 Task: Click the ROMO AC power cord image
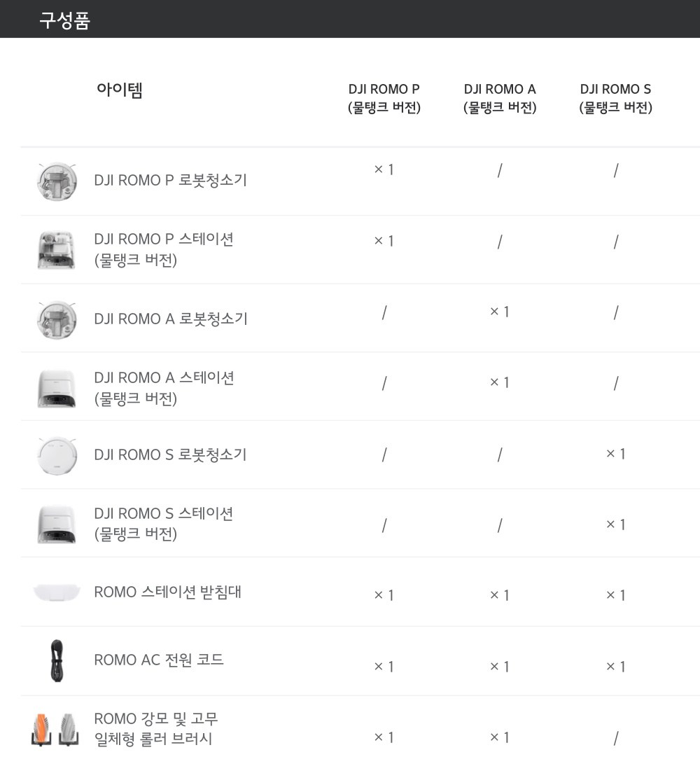coord(57,660)
